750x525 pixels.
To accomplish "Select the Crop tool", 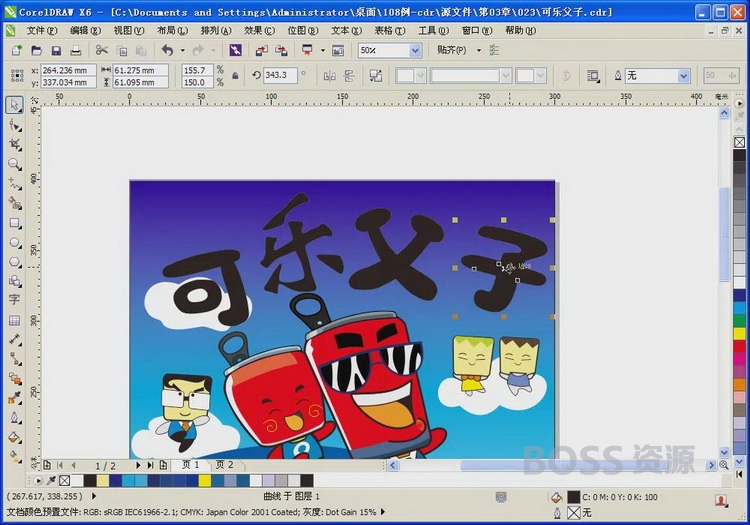I will tap(15, 144).
